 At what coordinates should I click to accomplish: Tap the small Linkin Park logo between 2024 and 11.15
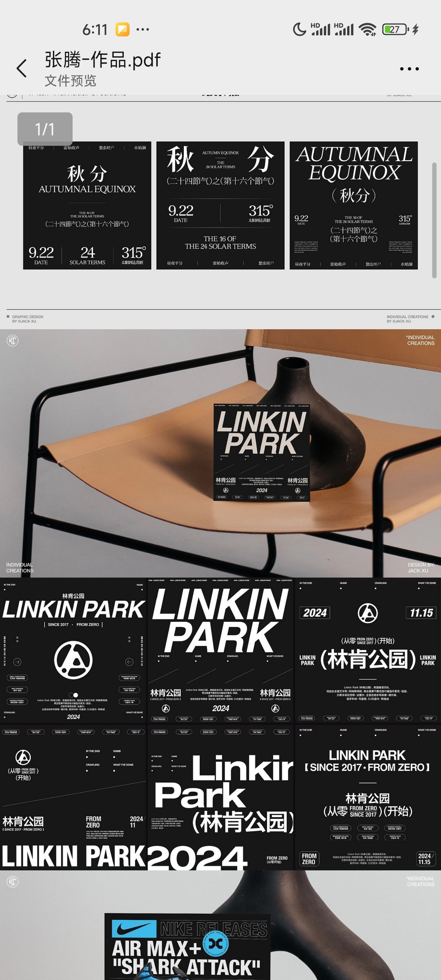[368, 613]
